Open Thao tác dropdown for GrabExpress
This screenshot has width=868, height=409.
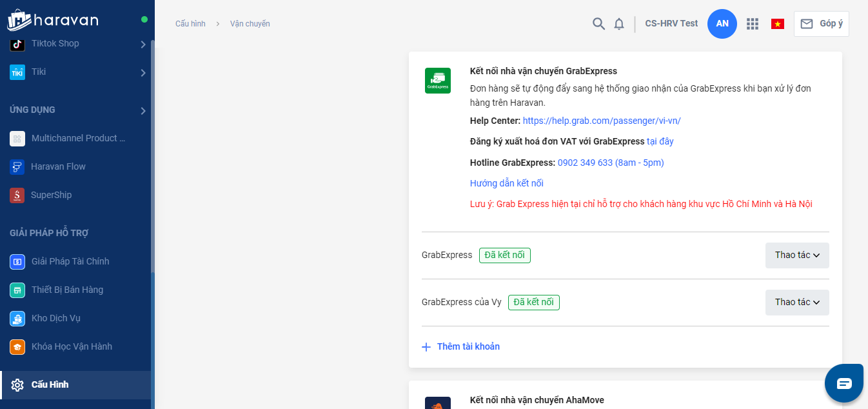tap(797, 255)
